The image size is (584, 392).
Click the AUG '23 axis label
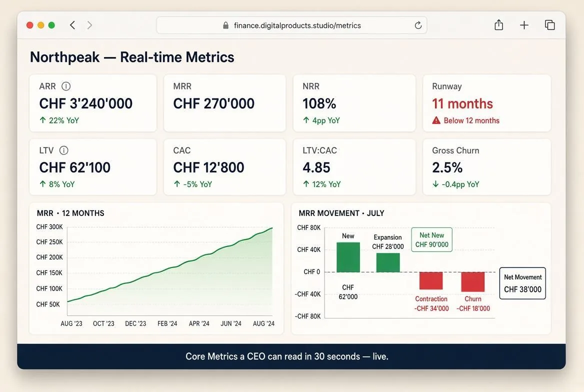coord(71,323)
